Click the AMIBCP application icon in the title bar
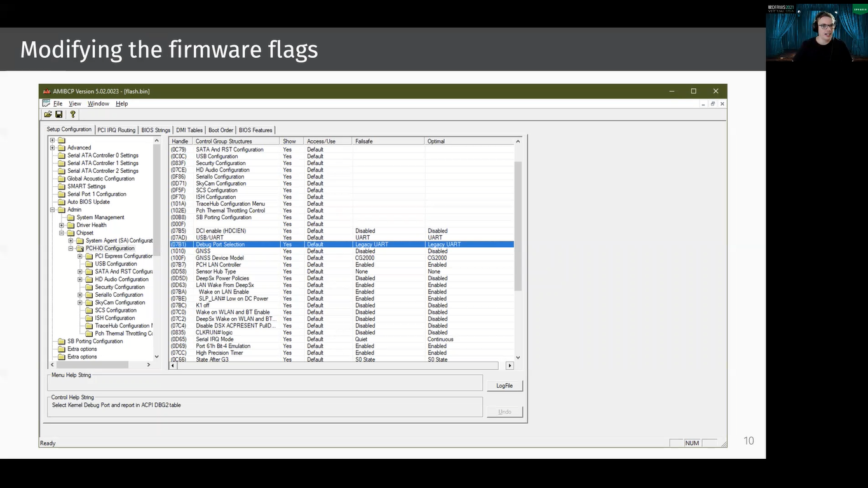 click(x=46, y=91)
